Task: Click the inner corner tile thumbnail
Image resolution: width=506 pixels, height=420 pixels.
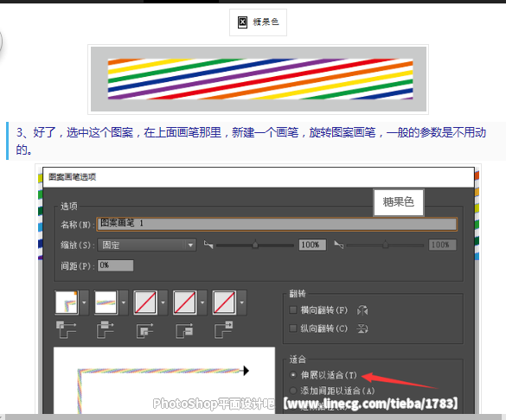Action: [145, 302]
